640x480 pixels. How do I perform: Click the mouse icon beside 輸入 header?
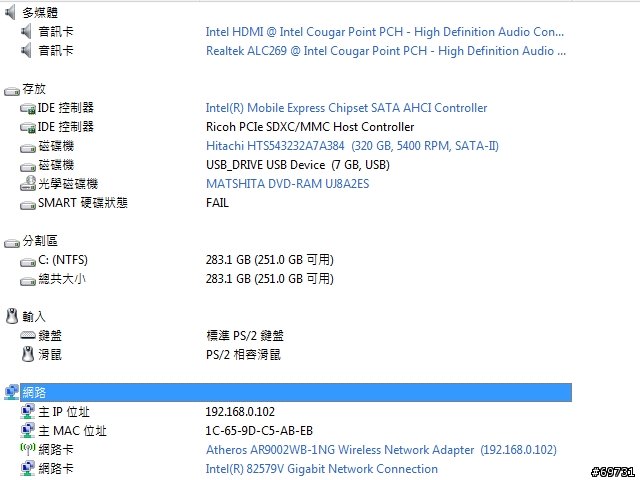[x=12, y=316]
